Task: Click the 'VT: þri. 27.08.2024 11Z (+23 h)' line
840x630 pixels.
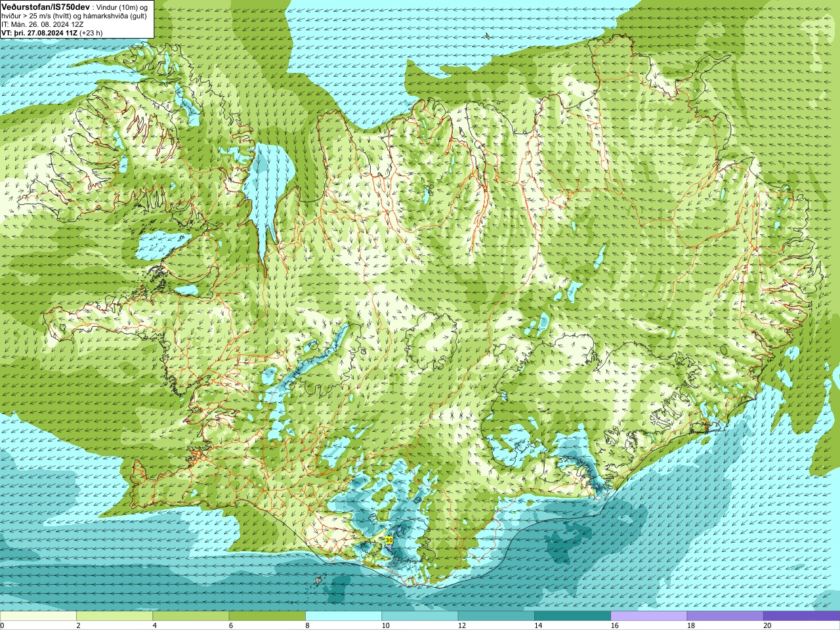Action: 52,33
